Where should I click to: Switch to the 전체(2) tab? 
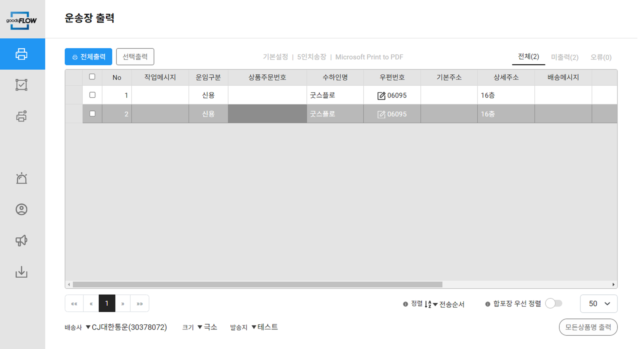528,57
